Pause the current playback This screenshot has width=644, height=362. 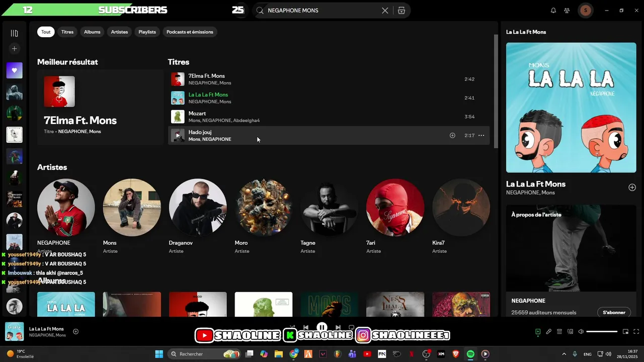tap(322, 327)
